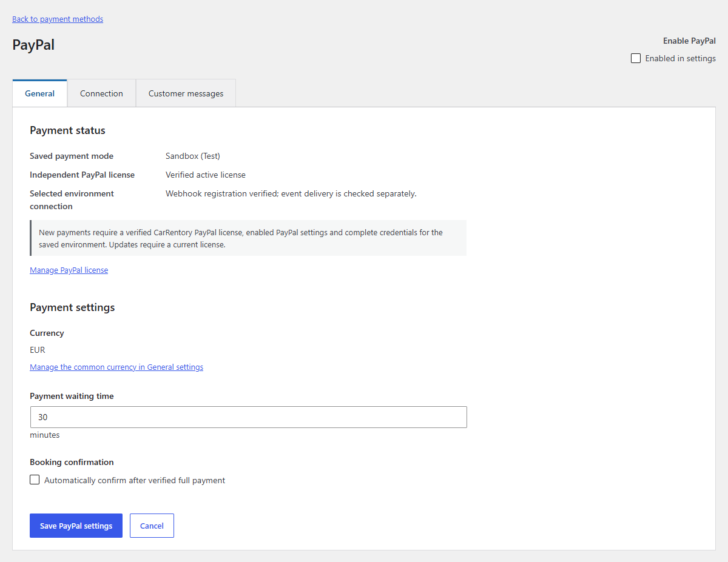Tick Automatically confirm after verified full payment
The height and width of the screenshot is (562, 728).
[x=35, y=480]
